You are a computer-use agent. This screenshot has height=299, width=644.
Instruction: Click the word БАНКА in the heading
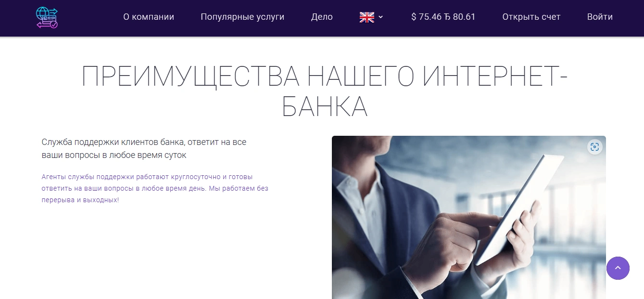(x=325, y=107)
